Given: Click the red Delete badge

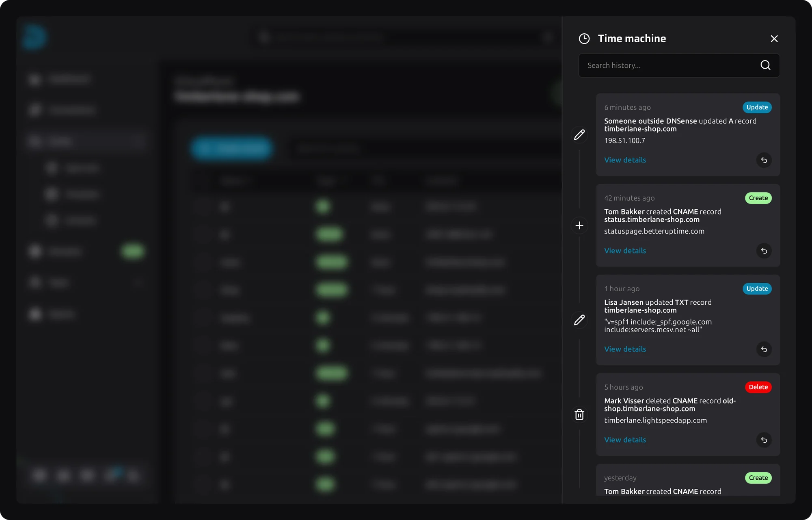Looking at the screenshot, I should click(758, 387).
